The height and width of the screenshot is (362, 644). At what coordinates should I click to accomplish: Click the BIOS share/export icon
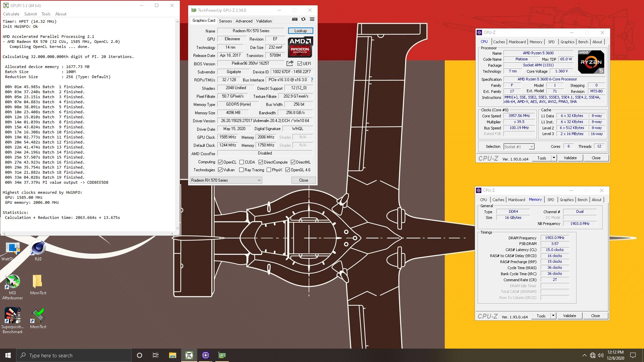tap(290, 63)
